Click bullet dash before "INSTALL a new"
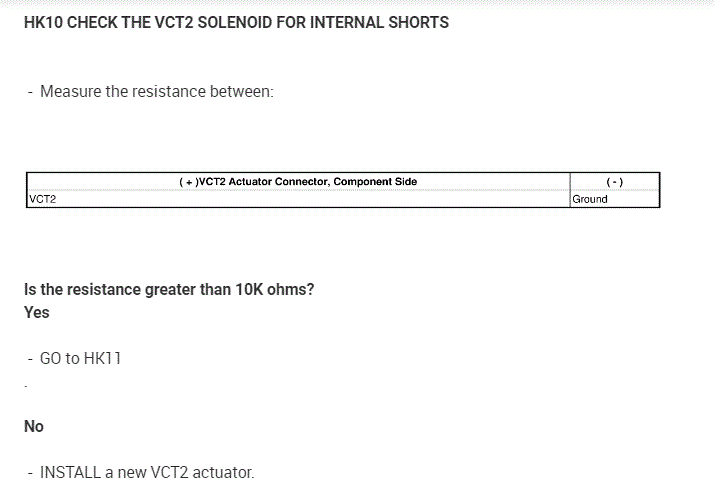Viewport: 715px width, 498px height. (30, 472)
